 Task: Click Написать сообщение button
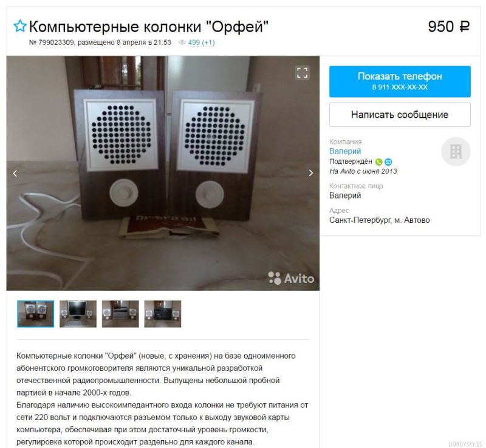400,115
